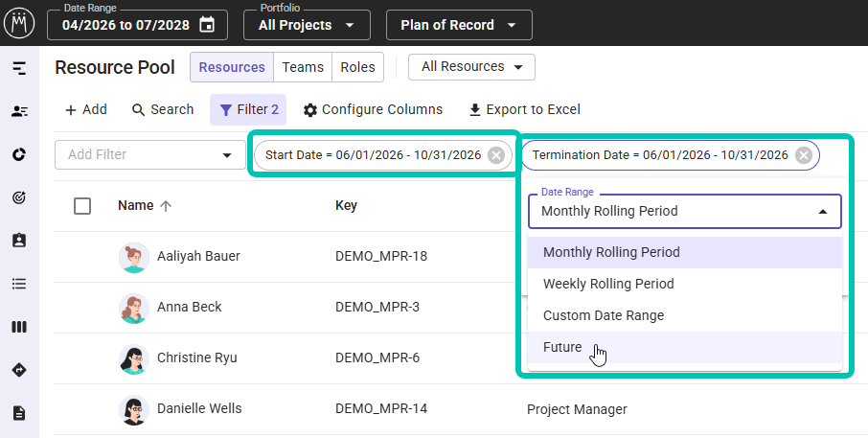Click the Add button
The width and height of the screenshot is (868, 438).
point(86,109)
